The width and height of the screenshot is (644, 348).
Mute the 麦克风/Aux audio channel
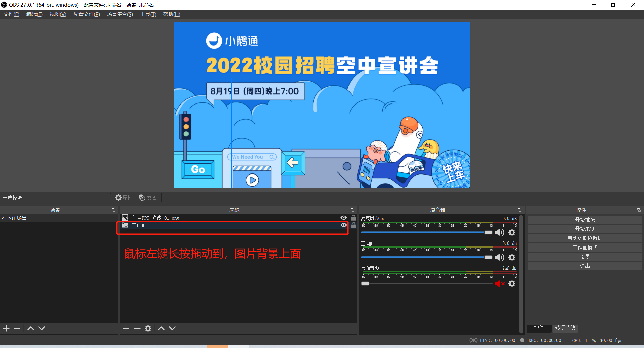coord(499,232)
